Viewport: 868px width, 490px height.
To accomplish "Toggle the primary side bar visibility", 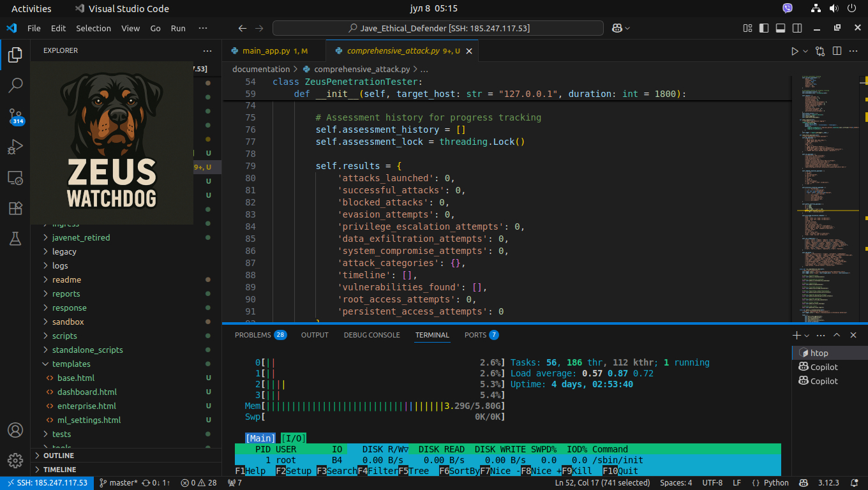I will pyautogui.click(x=763, y=28).
